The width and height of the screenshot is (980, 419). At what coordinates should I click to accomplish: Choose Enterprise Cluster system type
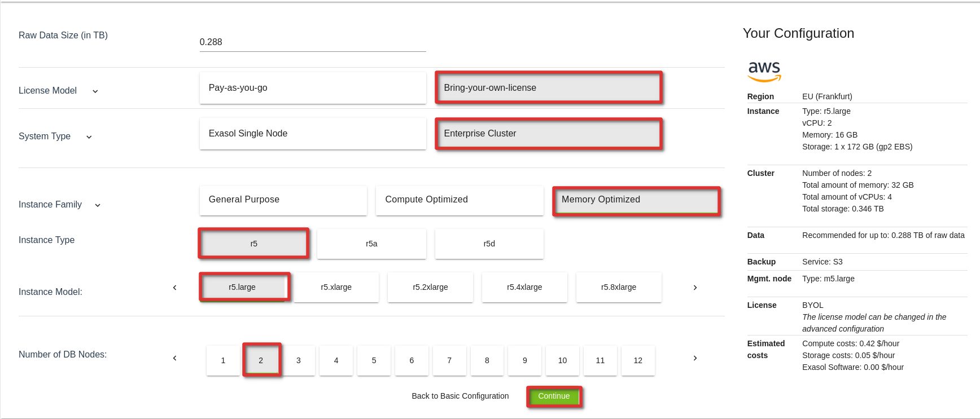click(x=548, y=134)
